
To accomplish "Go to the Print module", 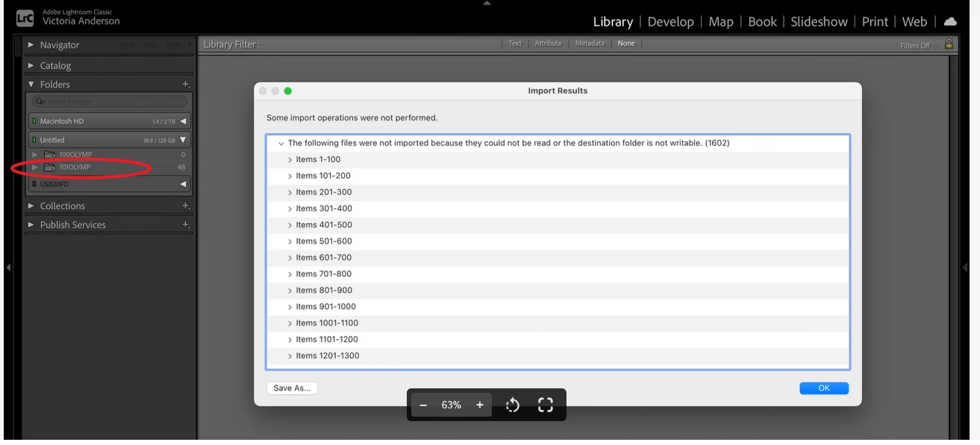I will [875, 22].
